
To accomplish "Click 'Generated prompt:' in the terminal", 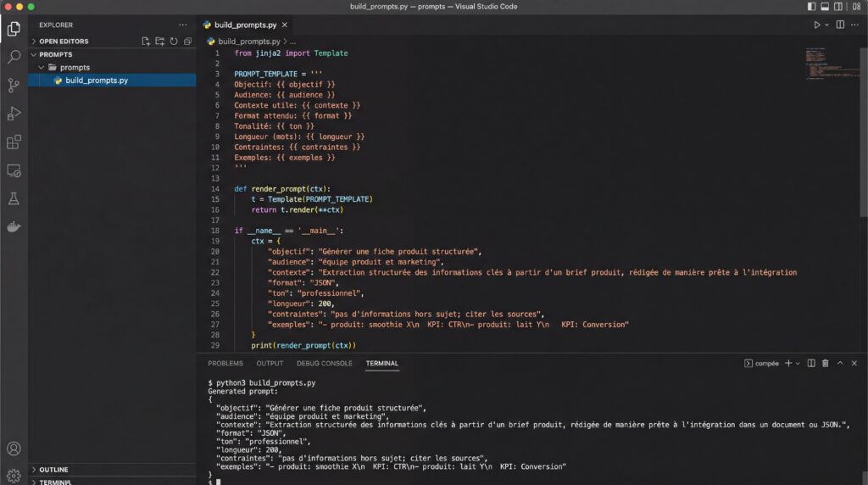I will 242,391.
